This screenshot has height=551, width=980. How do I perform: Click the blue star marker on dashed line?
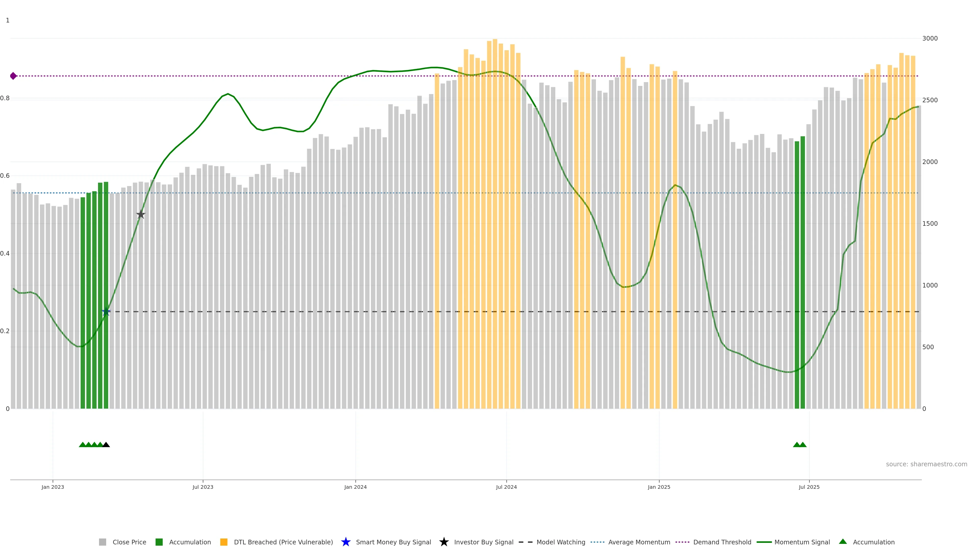pos(106,311)
